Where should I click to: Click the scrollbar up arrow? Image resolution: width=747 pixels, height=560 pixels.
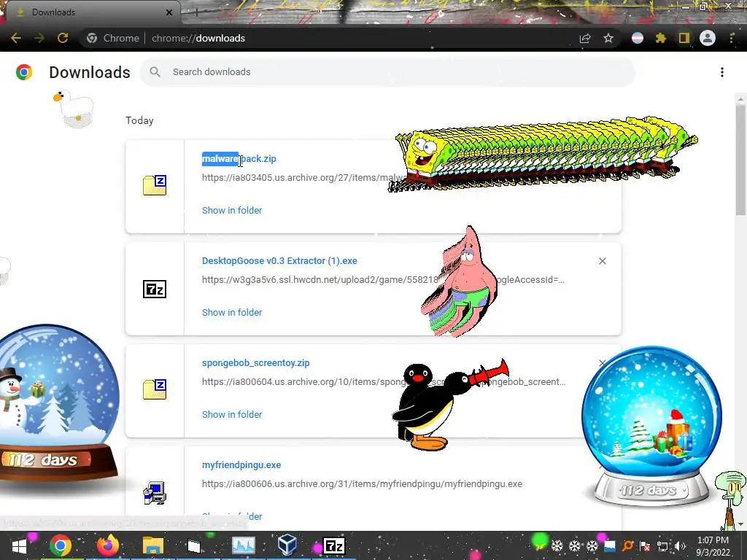tap(740, 99)
